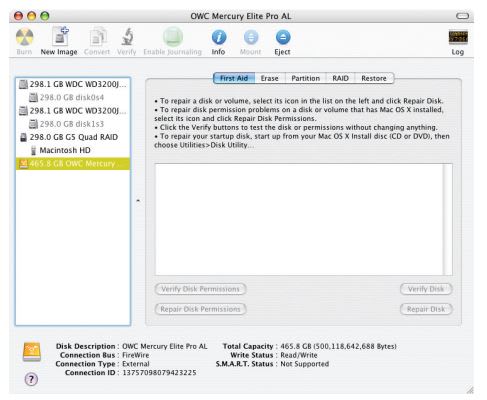The height and width of the screenshot is (400, 487).
Task: Click inside the First Aid results text area
Action: tap(299, 219)
